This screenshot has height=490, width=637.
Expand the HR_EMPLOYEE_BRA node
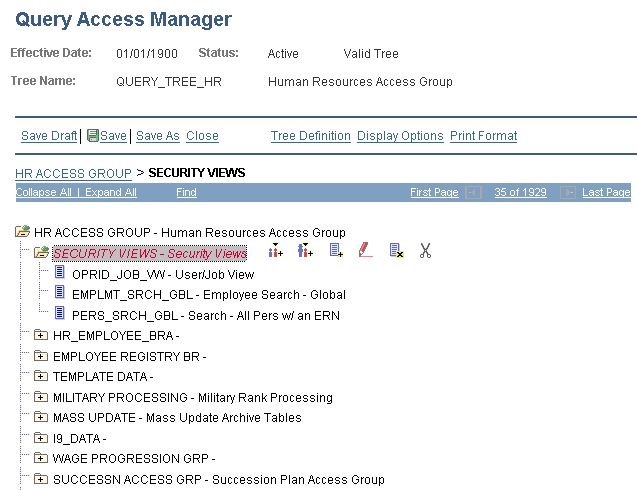click(x=41, y=335)
